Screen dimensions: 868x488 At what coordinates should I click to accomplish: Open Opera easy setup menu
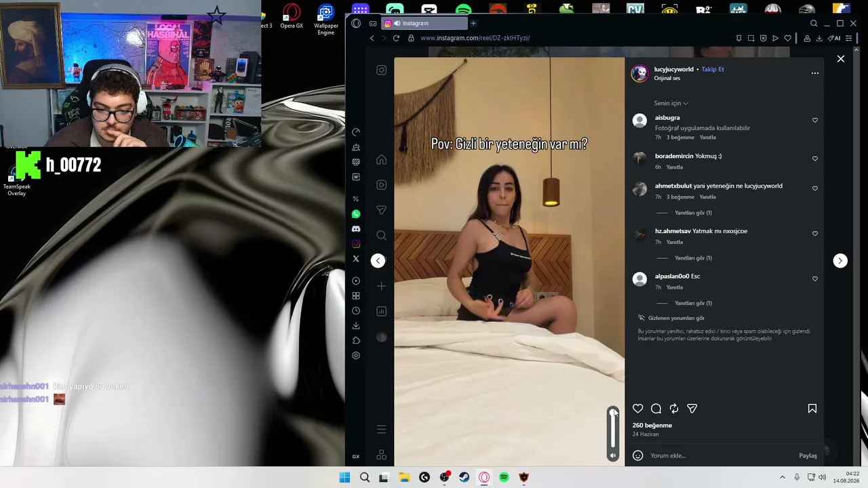pos(848,38)
